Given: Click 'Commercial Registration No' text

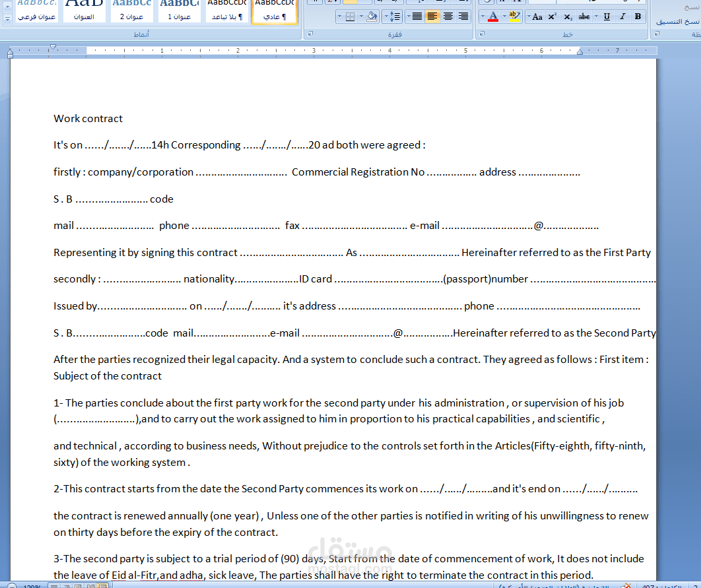Looking at the screenshot, I should (x=358, y=172).
